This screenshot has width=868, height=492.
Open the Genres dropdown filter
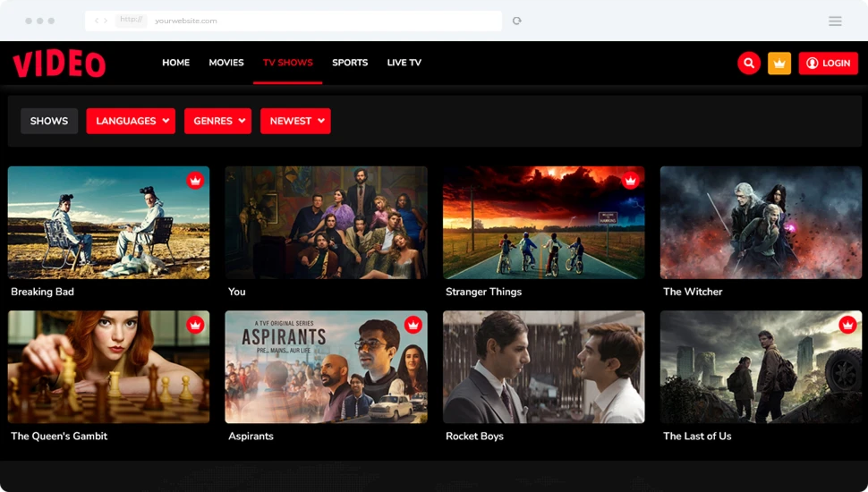[x=217, y=122]
